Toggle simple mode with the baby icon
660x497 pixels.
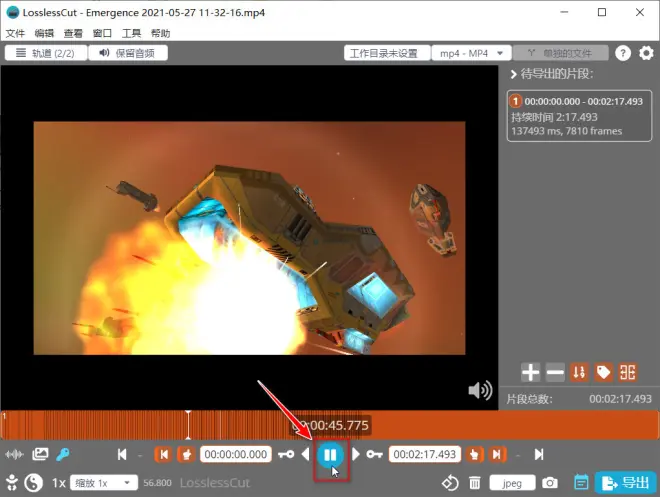pyautogui.click(x=12, y=482)
